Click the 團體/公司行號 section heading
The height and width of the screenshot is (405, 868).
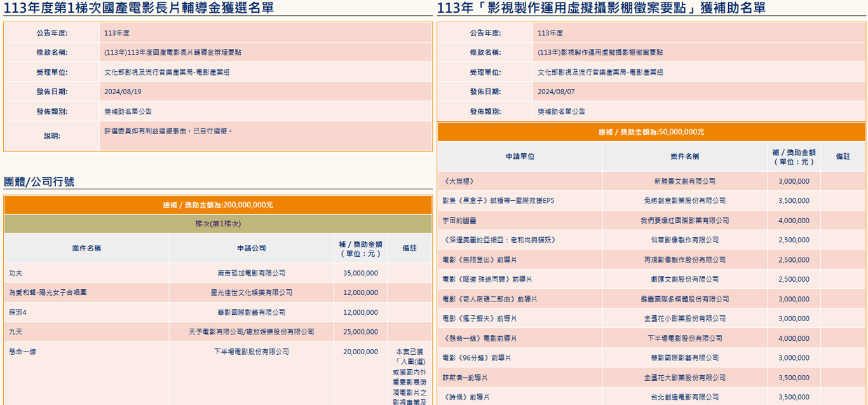click(39, 181)
